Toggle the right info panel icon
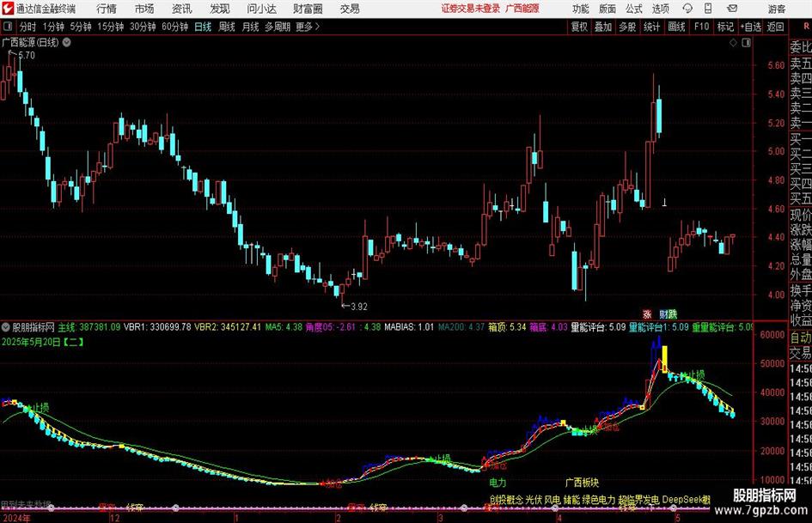The height and width of the screenshot is (523, 812). point(746,42)
